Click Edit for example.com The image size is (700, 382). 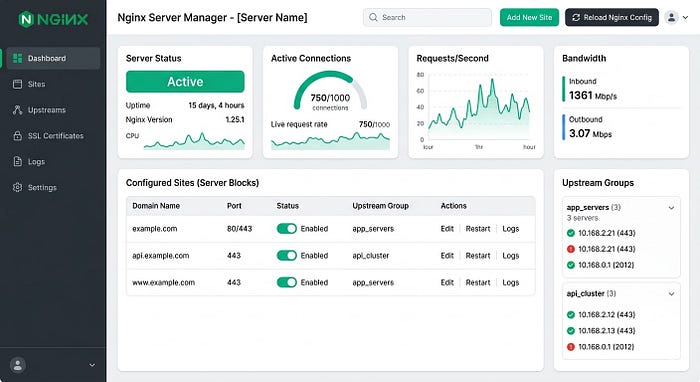click(447, 228)
